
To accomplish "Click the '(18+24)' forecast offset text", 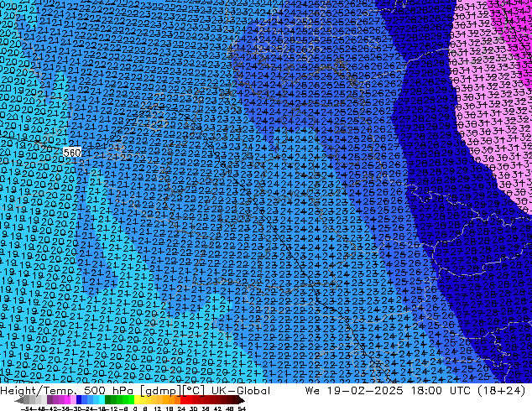I will (502, 391).
